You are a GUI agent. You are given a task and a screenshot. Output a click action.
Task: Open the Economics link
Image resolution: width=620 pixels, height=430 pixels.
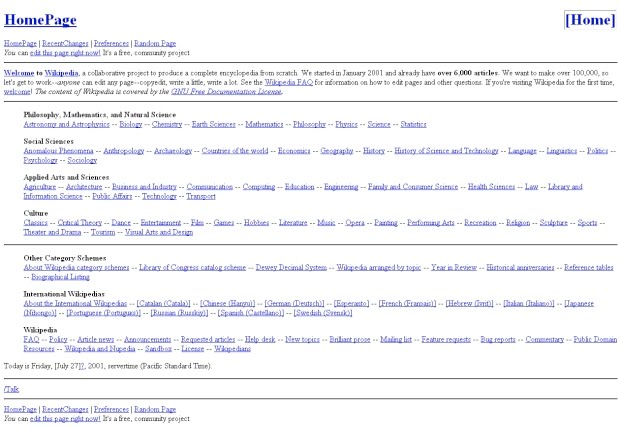point(294,151)
